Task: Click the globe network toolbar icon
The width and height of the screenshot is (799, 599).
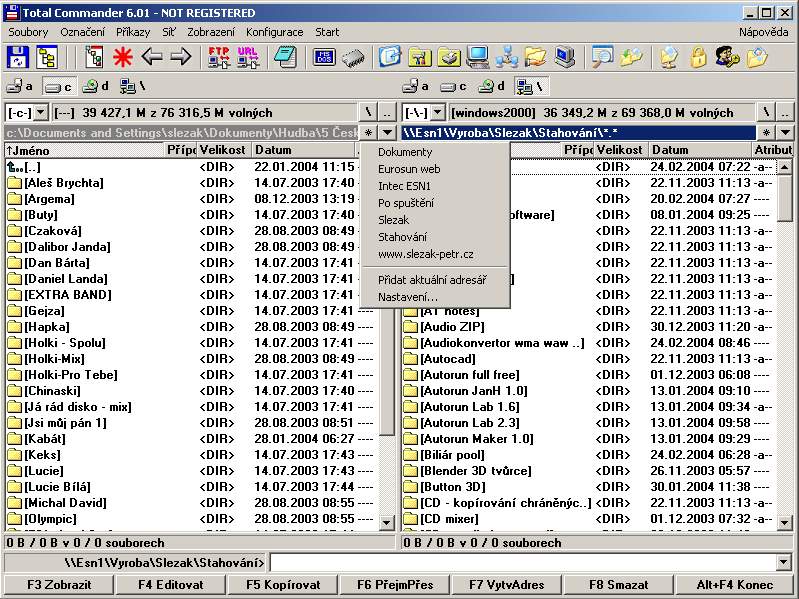Action: 669,57
